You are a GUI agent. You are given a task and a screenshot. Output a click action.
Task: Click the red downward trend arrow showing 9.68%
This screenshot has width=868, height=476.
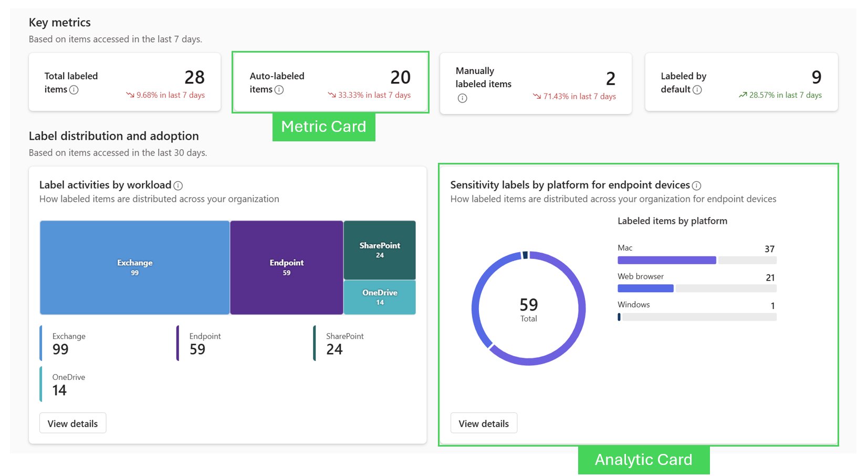[x=129, y=95]
